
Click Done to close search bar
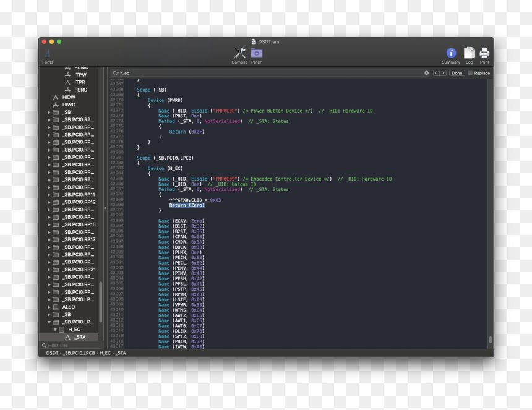[457, 73]
